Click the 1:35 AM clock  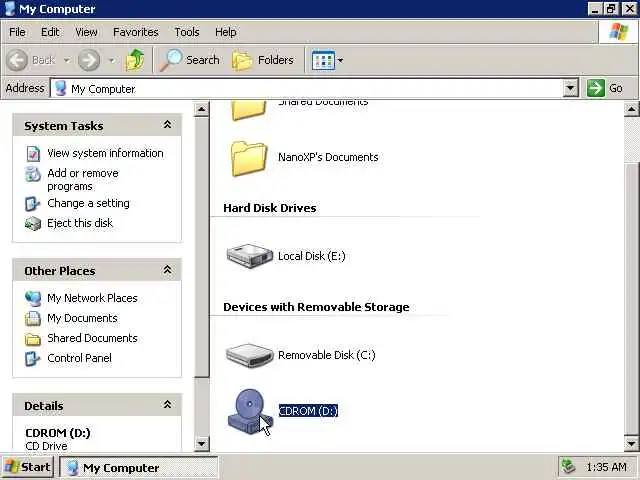click(606, 467)
